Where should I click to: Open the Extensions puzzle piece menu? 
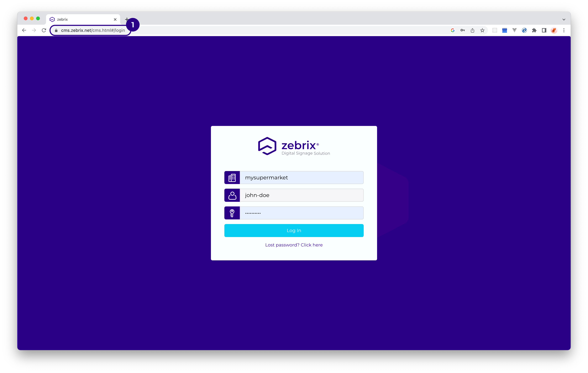pos(534,30)
